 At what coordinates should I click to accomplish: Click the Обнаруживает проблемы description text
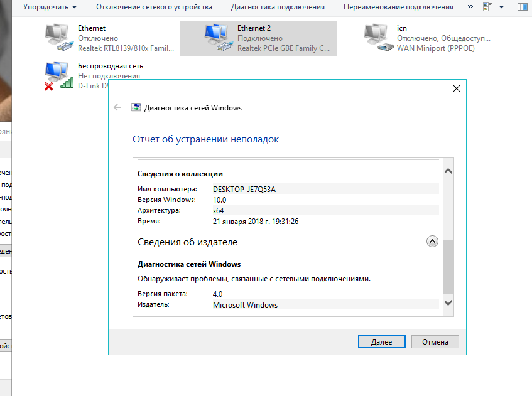coord(254,279)
